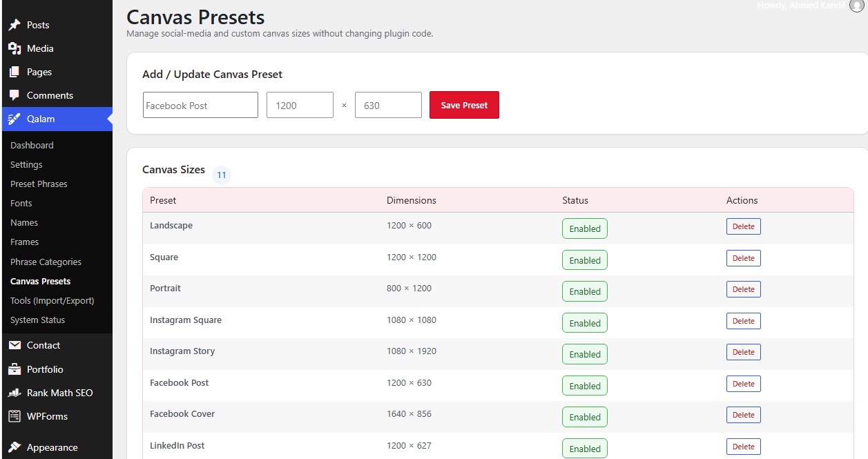
Task: Click the Portfolio briefcase icon
Action: point(15,369)
